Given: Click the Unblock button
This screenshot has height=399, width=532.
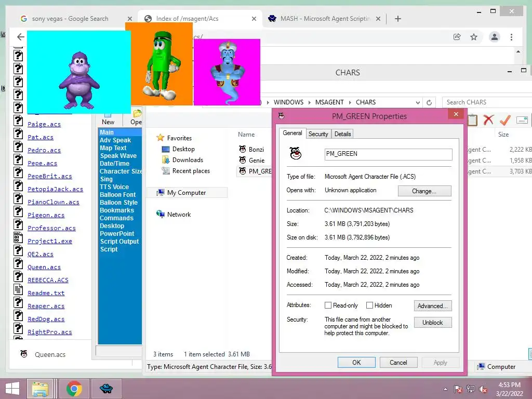Looking at the screenshot, I should (x=433, y=322).
